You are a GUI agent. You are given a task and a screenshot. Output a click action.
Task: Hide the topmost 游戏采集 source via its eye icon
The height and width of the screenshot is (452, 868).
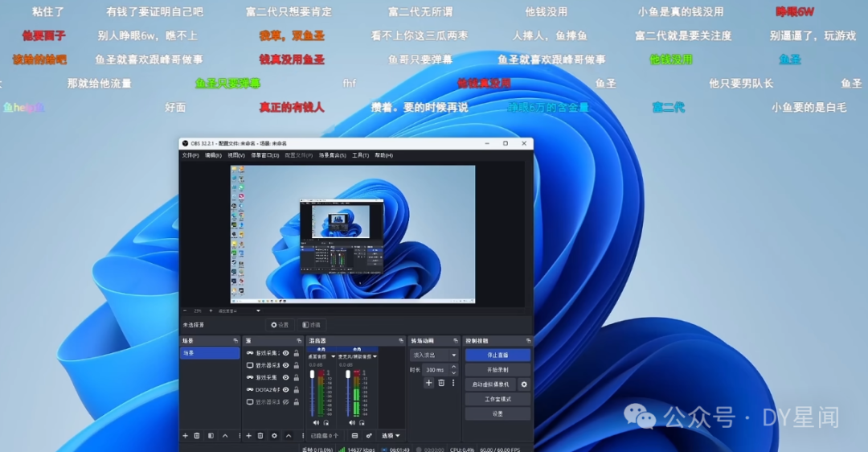[x=285, y=353]
